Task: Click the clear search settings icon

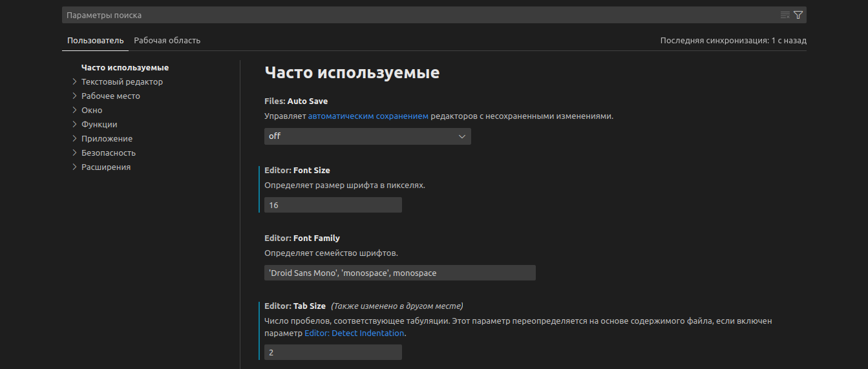Action: coord(785,15)
